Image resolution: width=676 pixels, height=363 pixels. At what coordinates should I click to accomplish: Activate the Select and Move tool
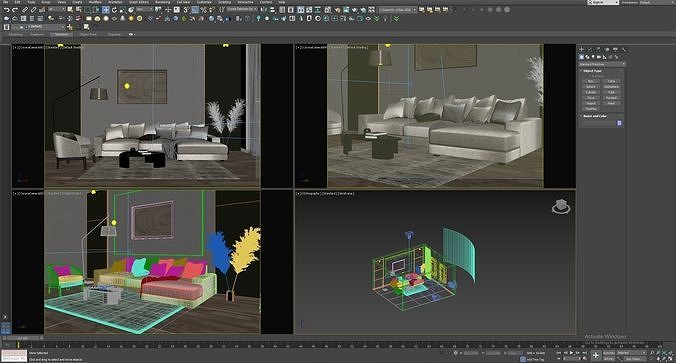coord(106,9)
